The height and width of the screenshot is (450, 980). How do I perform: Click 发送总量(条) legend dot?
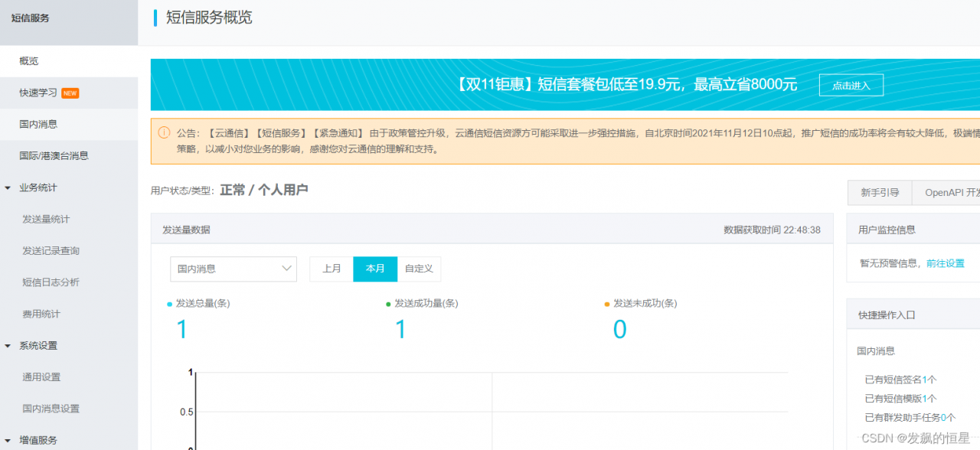coord(169,304)
